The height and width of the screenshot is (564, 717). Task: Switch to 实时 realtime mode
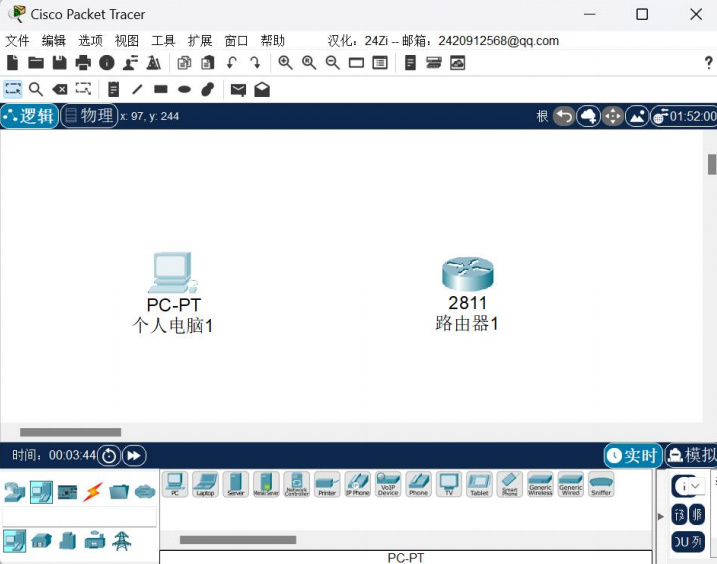[x=633, y=455]
